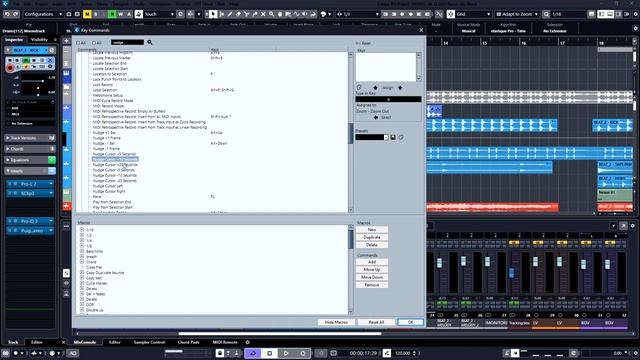Click the delete key trash icon
The height and width of the screenshot is (360, 640).
tap(359, 87)
